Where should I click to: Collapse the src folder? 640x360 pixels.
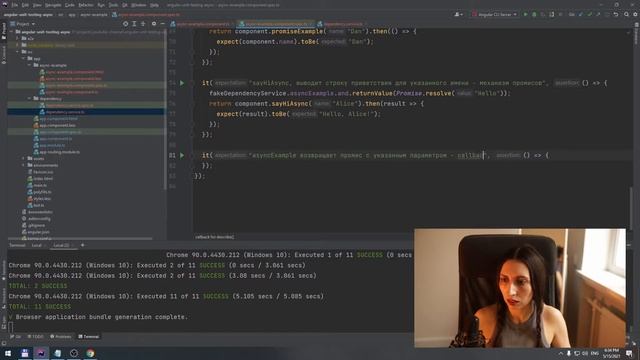click(18, 52)
